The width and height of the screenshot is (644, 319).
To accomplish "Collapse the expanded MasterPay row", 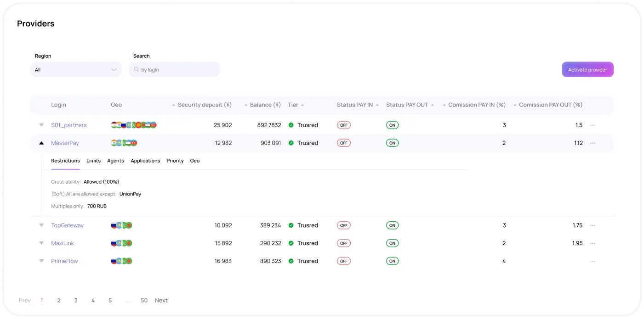I will 41,143.
